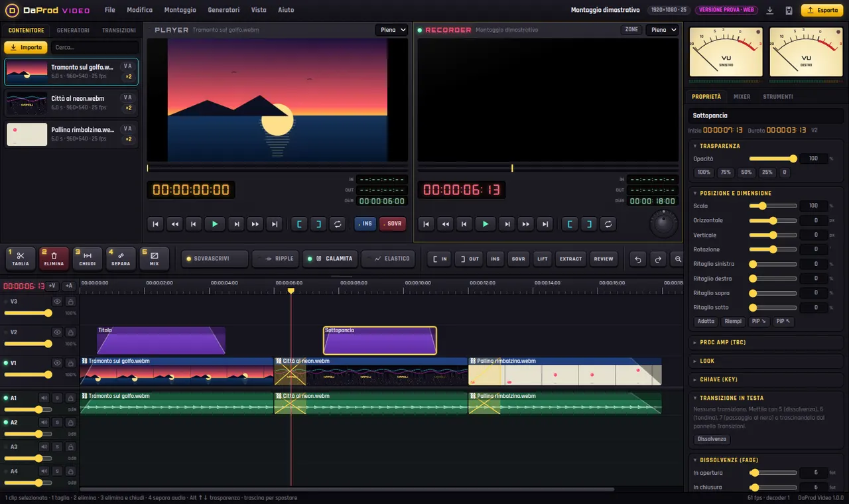Select the Mix transition tool
The height and width of the screenshot is (504, 849).
(154, 259)
